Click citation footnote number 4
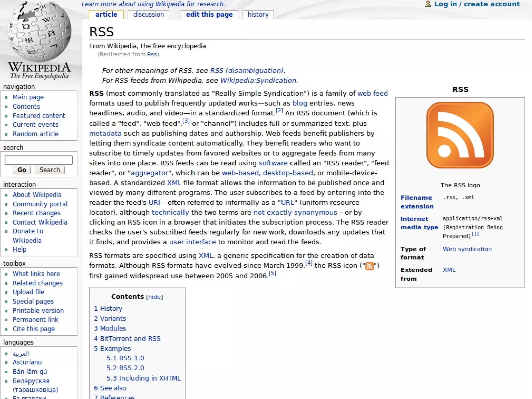The width and height of the screenshot is (532, 399). 309,263
